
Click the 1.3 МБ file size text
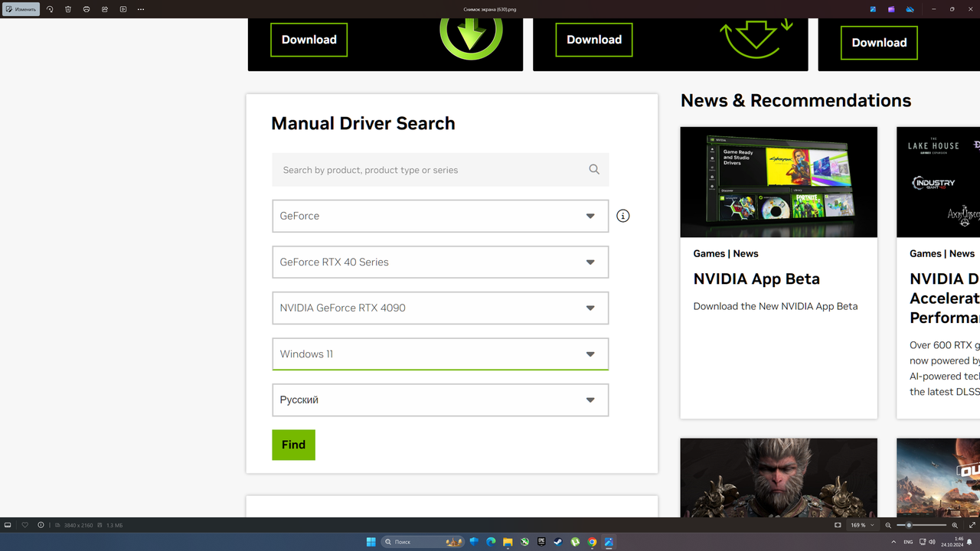point(115,526)
